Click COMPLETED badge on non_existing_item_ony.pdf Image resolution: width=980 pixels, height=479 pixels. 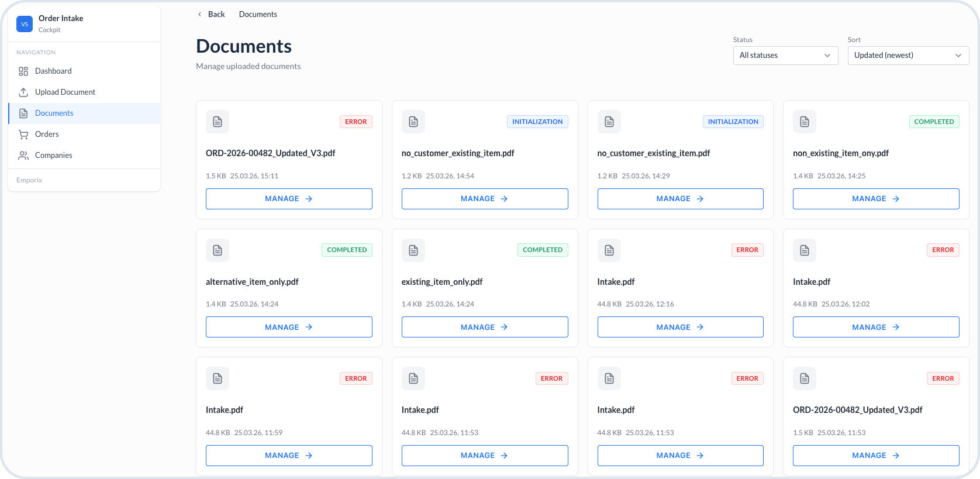934,122
